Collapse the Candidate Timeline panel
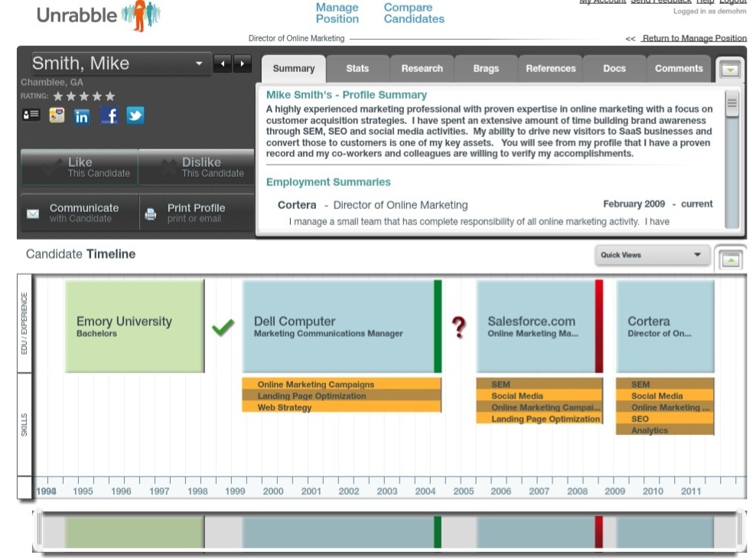 731,260
